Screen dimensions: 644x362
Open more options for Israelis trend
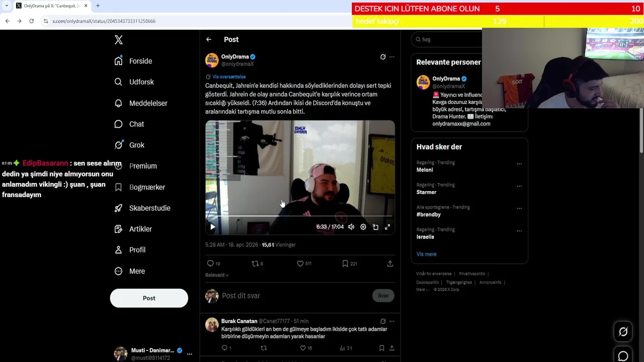click(519, 231)
